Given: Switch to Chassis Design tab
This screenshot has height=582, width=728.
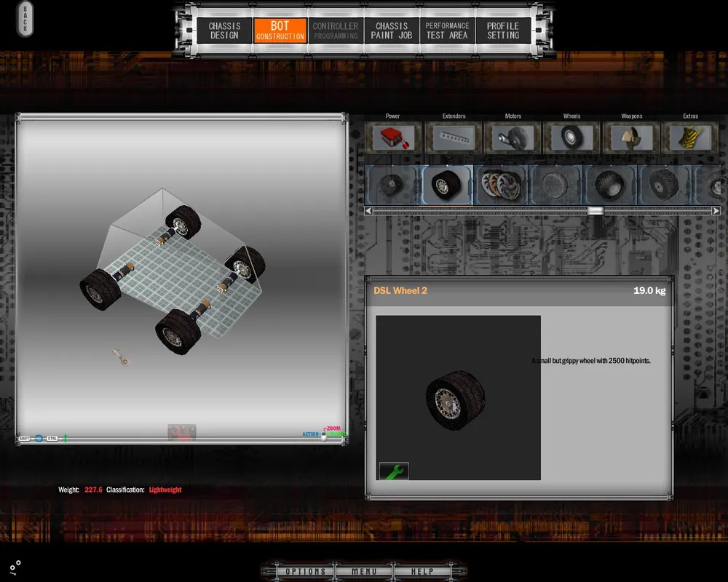Looking at the screenshot, I should click(224, 31).
